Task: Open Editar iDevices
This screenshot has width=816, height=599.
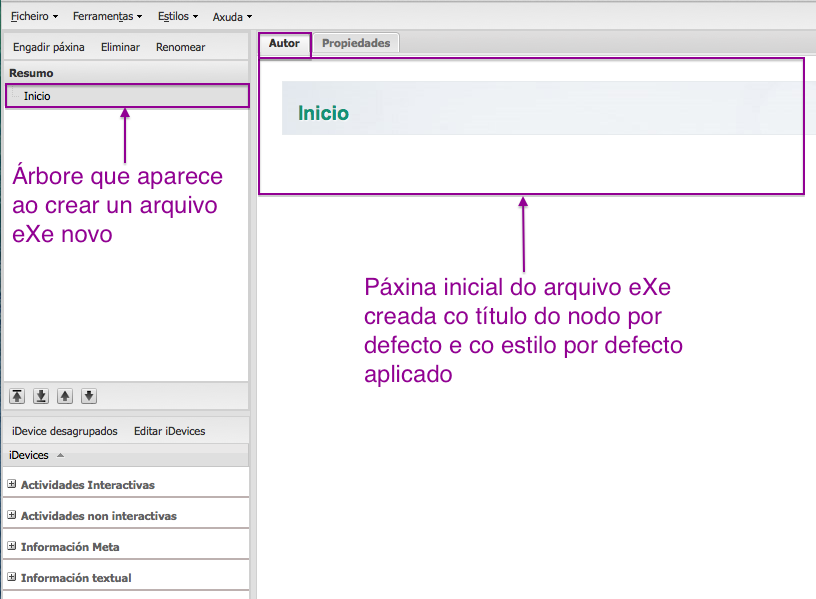Action: pyautogui.click(x=169, y=431)
